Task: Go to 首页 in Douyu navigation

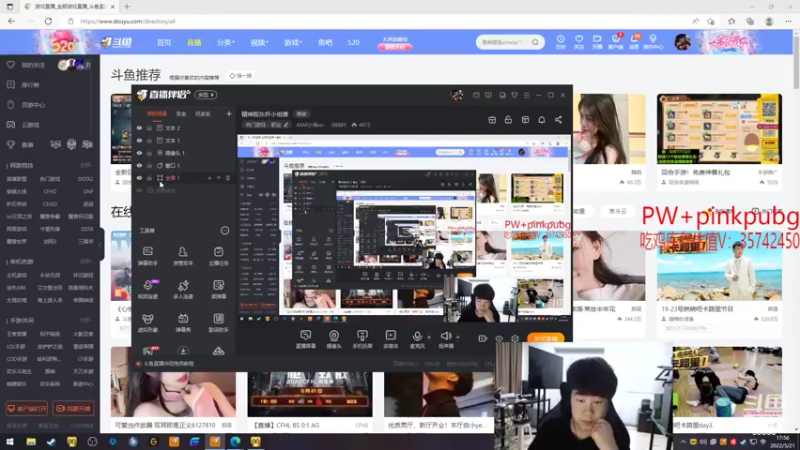Action: point(164,42)
